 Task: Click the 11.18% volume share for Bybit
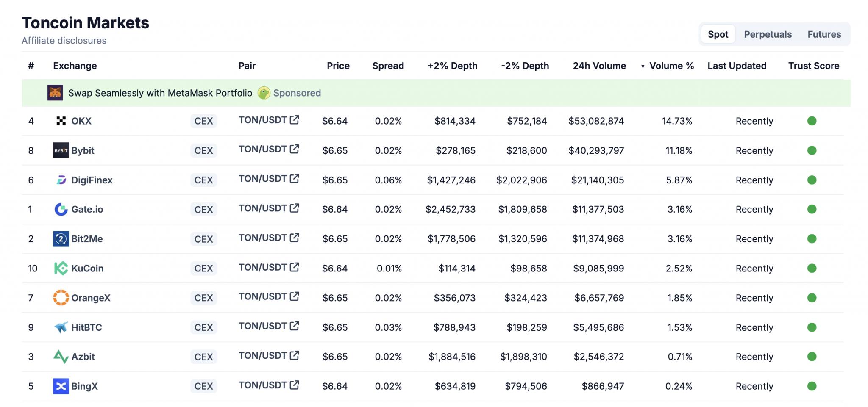(x=679, y=150)
